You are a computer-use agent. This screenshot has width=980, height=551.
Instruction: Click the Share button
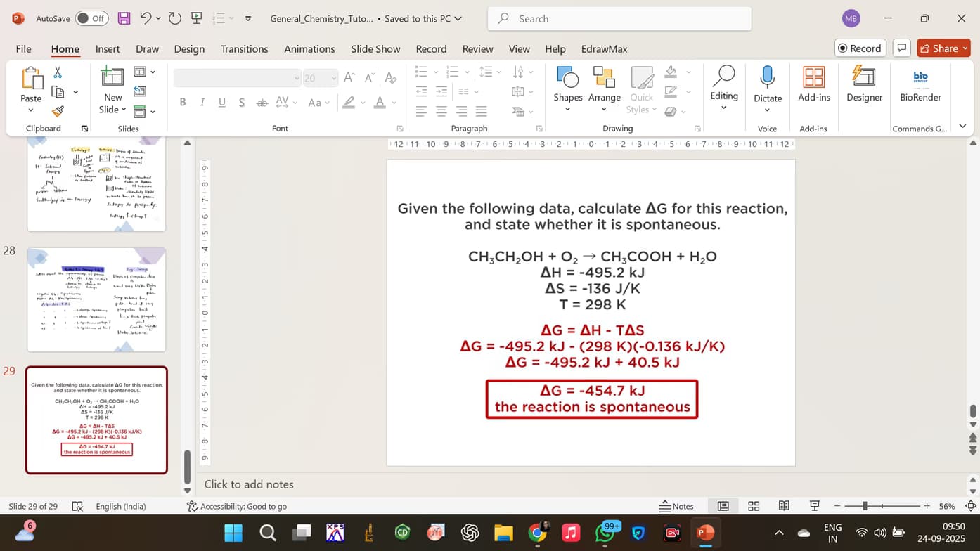tap(942, 48)
